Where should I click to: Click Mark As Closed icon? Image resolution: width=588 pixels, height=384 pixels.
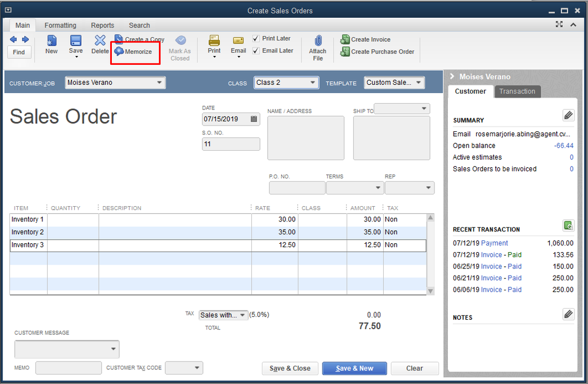coord(180,41)
